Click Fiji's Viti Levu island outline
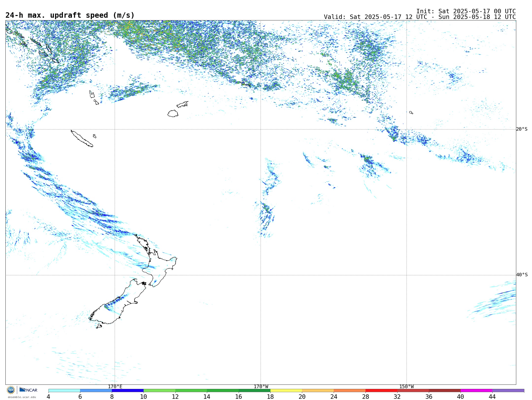Viewport: 532px width, 400px height. pos(173,113)
